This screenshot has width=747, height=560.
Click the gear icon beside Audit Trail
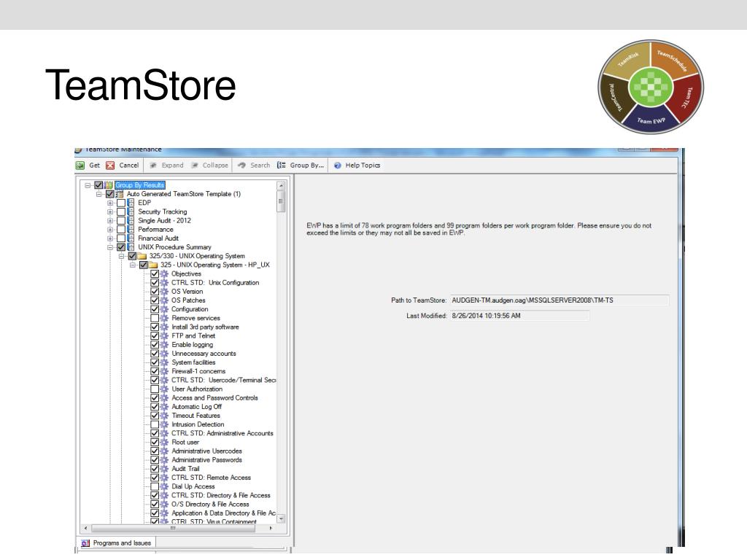tap(164, 469)
